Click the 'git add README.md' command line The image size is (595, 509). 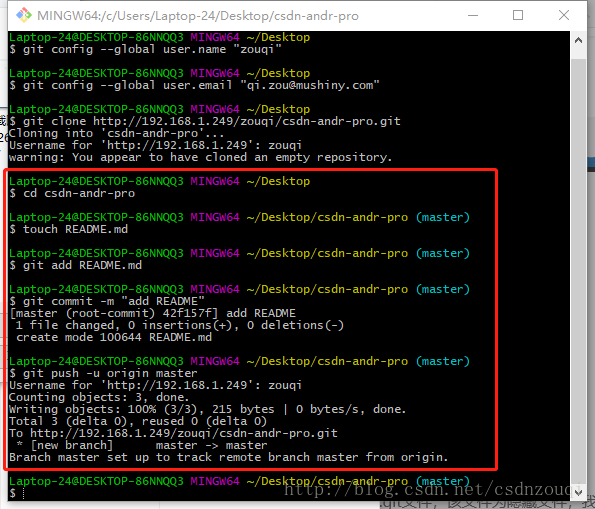(x=75, y=265)
